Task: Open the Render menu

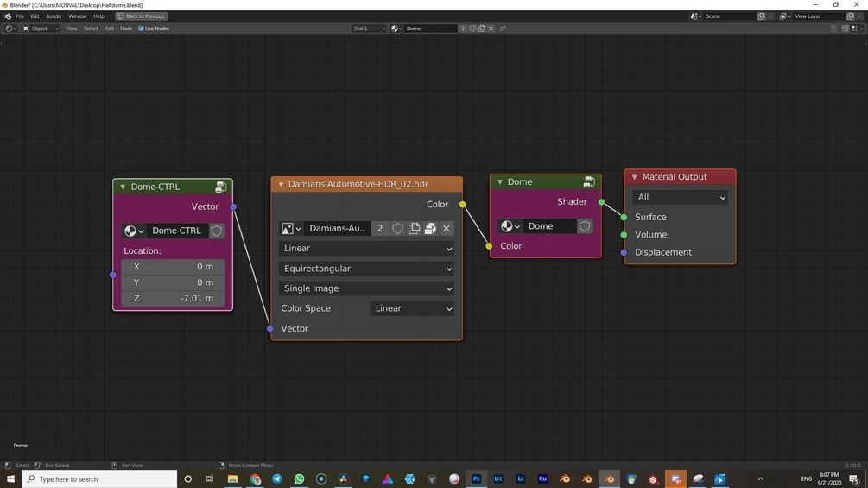Action: click(x=54, y=16)
